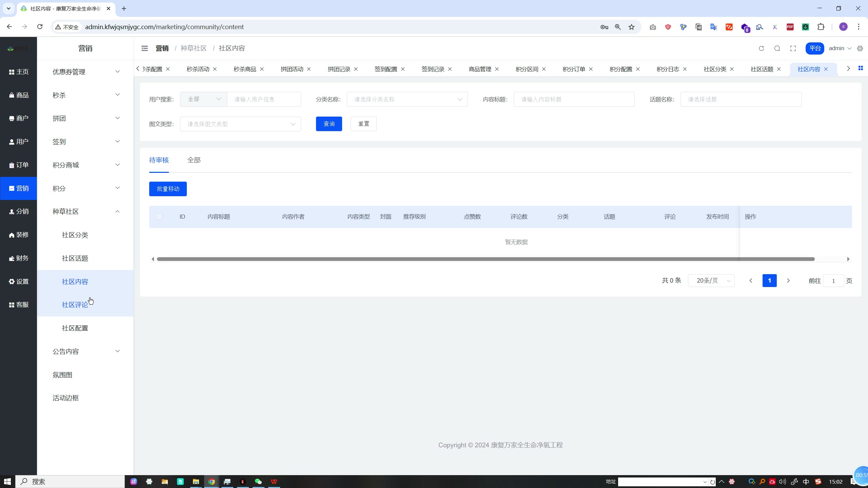Viewport: 868px width, 488px height.
Task: Go to 主页 in the left sidebar
Action: (19, 72)
